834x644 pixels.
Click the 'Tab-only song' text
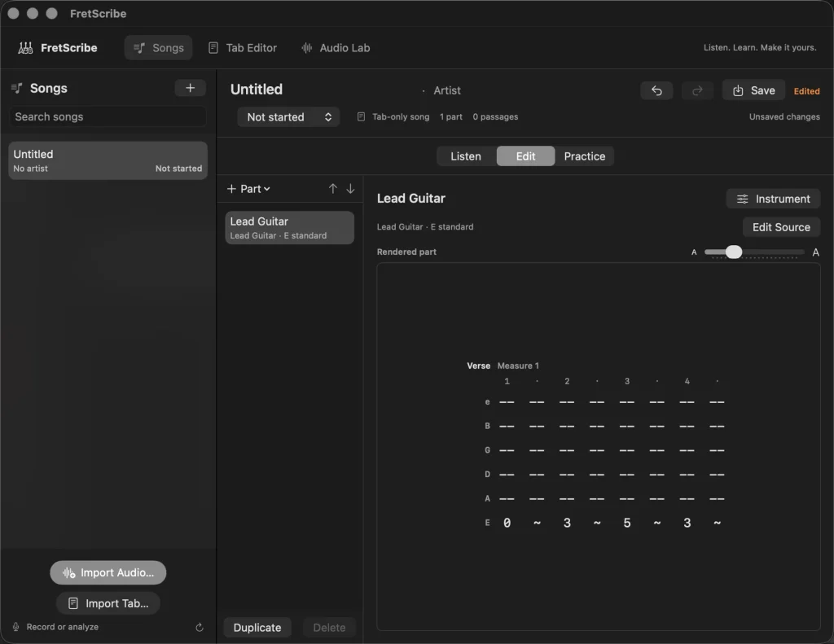[x=401, y=117]
